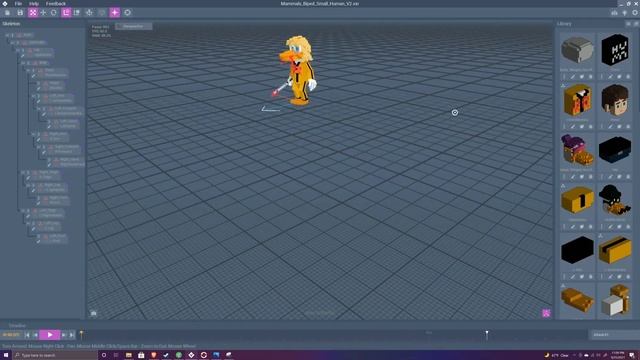The height and width of the screenshot is (360, 640).
Task: Click the toolbar icon right of the pink L button
Action: coord(77,13)
